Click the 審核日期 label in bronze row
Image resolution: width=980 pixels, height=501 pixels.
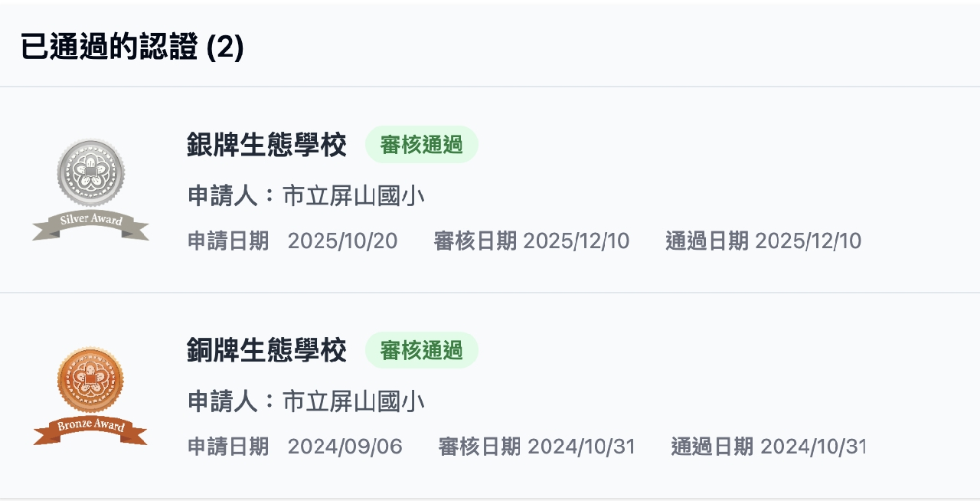[x=479, y=447]
